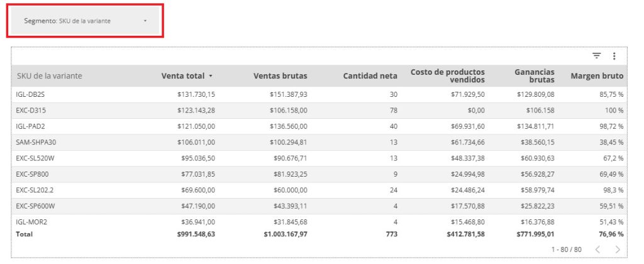Click the Total row label
This screenshot has height=264, width=644.
point(25,234)
